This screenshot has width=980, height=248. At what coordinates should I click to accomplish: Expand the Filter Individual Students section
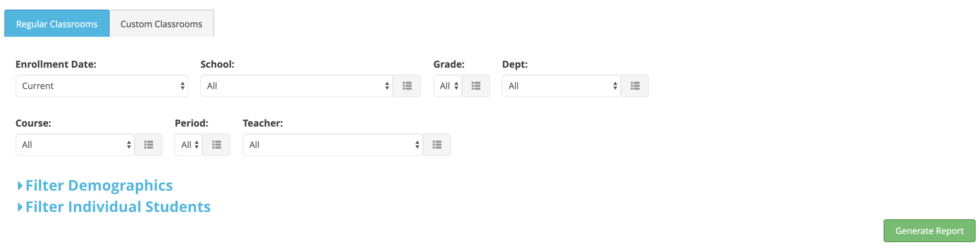coord(118,207)
